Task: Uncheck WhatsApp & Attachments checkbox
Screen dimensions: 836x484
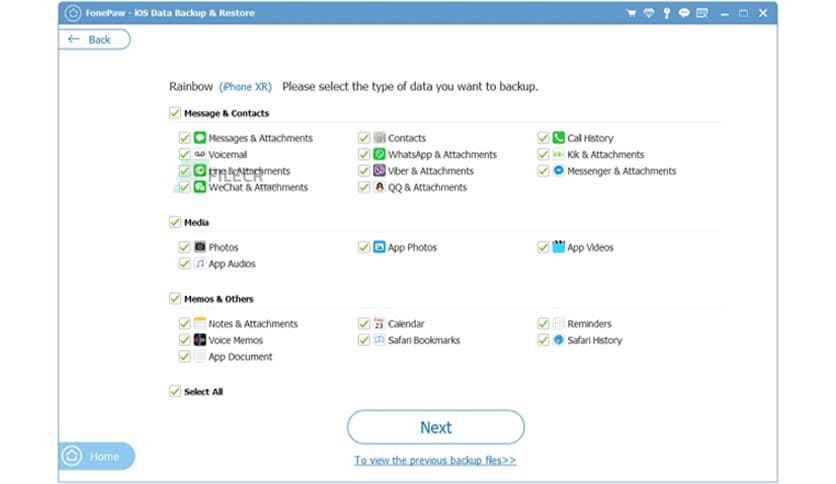Action: coord(364,154)
